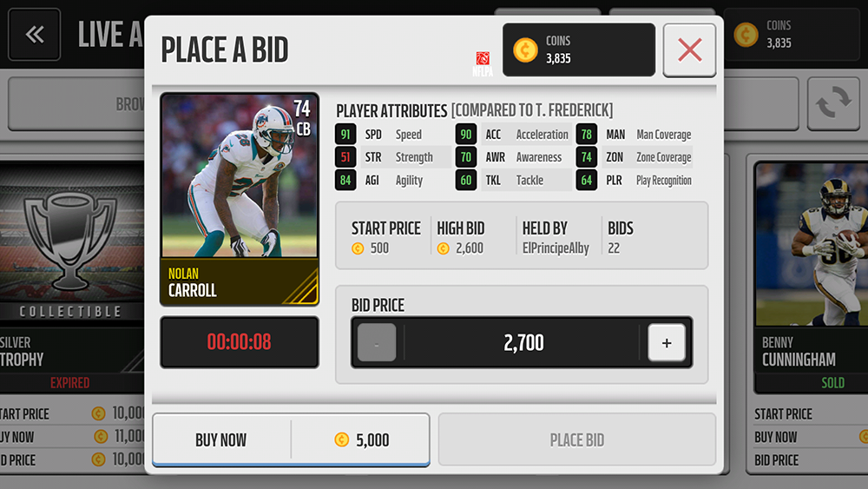Click the 00:00:08 auction countdown timer
This screenshot has height=489, width=868.
(240, 342)
